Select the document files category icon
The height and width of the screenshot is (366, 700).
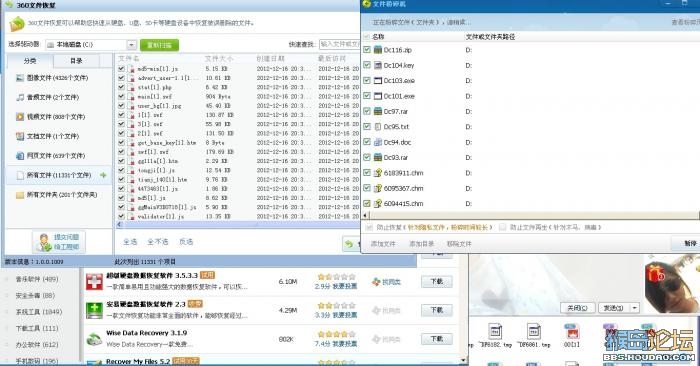click(20, 136)
